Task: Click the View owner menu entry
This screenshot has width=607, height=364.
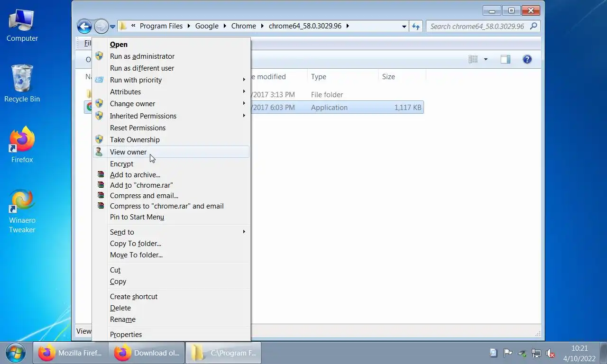Action: tap(171, 152)
